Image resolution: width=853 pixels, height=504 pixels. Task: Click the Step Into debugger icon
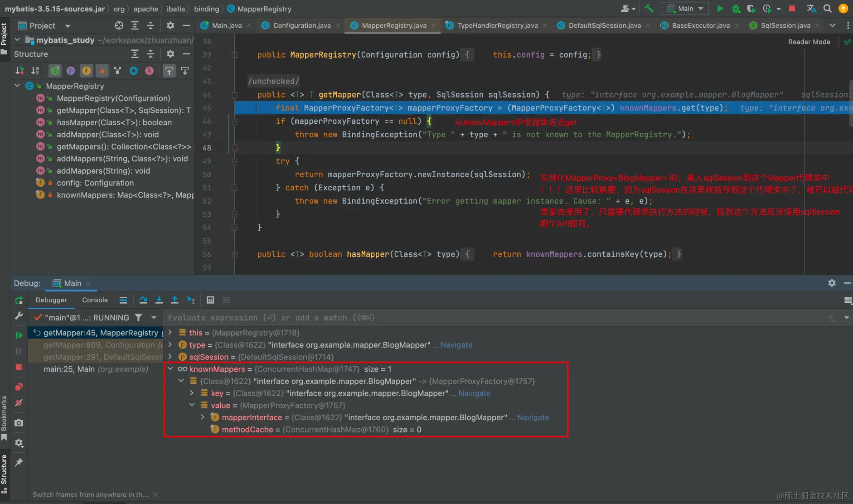coord(159,300)
